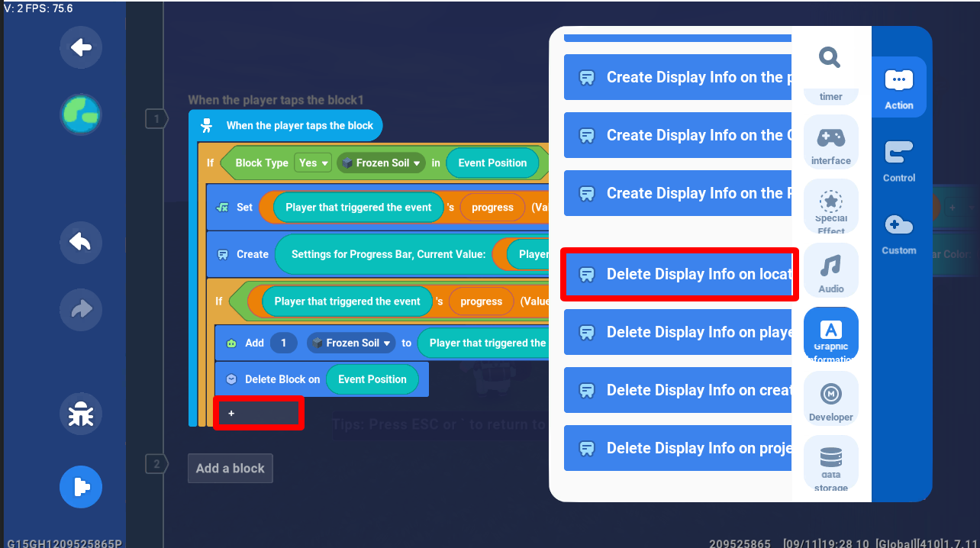Select the Developer category
The width and height of the screenshot is (980, 548).
coord(831,398)
